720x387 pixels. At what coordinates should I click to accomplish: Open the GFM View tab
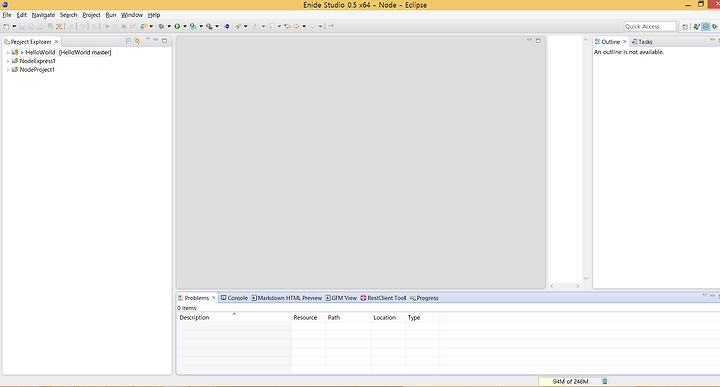[341, 298]
